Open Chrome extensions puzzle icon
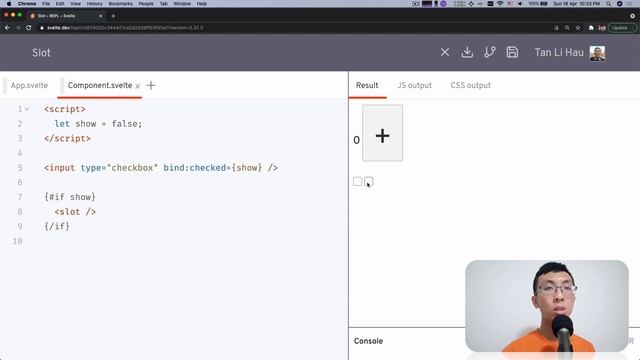 (591, 28)
